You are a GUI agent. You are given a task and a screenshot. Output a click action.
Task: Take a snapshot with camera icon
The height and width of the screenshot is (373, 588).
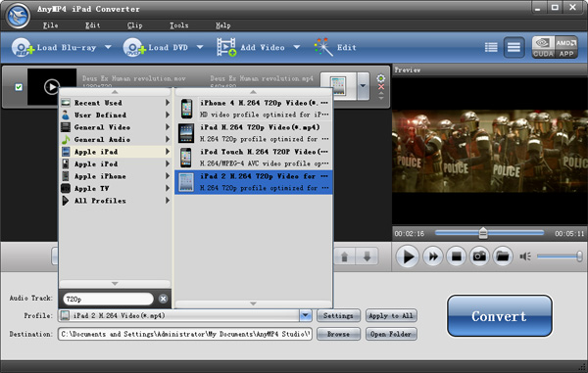click(x=479, y=256)
